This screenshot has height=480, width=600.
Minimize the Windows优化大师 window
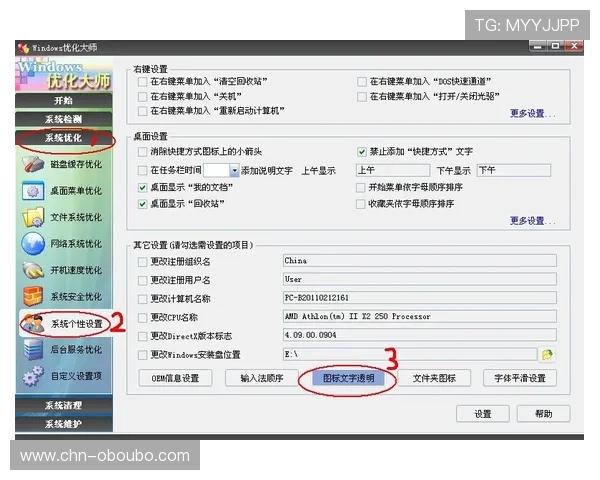click(x=538, y=46)
